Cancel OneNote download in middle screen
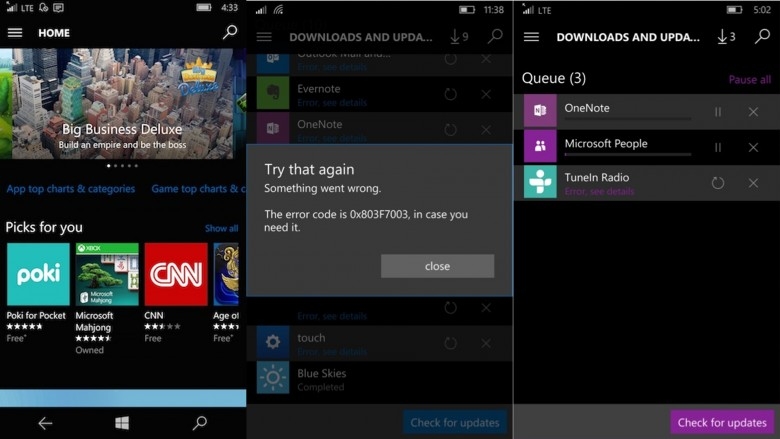Viewport: 780px width, 439px height. pos(486,130)
